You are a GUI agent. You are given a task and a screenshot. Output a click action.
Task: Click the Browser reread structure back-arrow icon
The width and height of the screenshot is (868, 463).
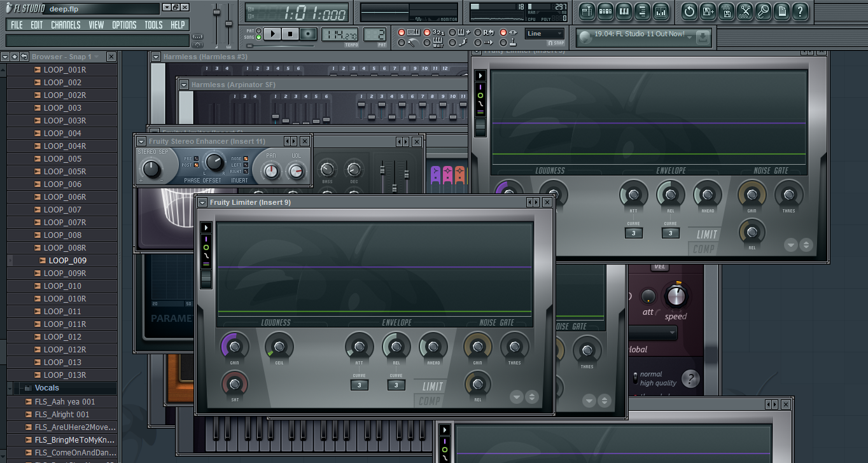pyautogui.click(x=23, y=57)
